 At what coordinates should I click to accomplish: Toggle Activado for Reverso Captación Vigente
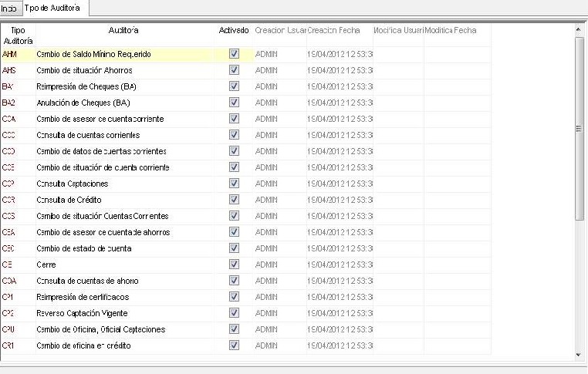click(x=234, y=313)
